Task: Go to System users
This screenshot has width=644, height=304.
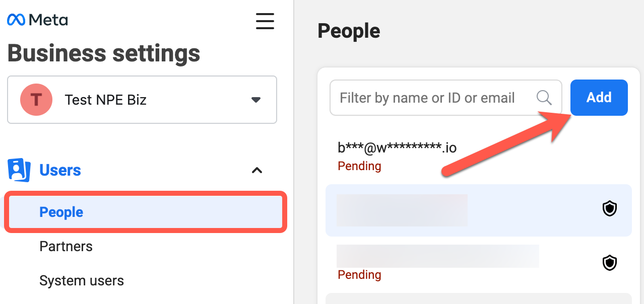Action: click(82, 280)
